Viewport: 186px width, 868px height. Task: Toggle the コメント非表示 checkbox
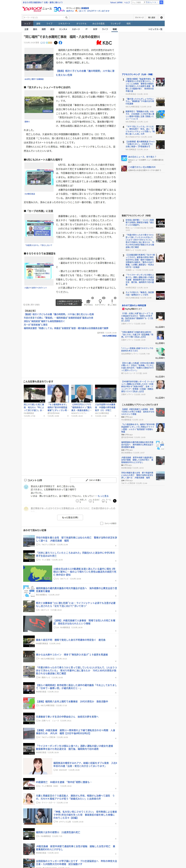[x=102, y=523]
